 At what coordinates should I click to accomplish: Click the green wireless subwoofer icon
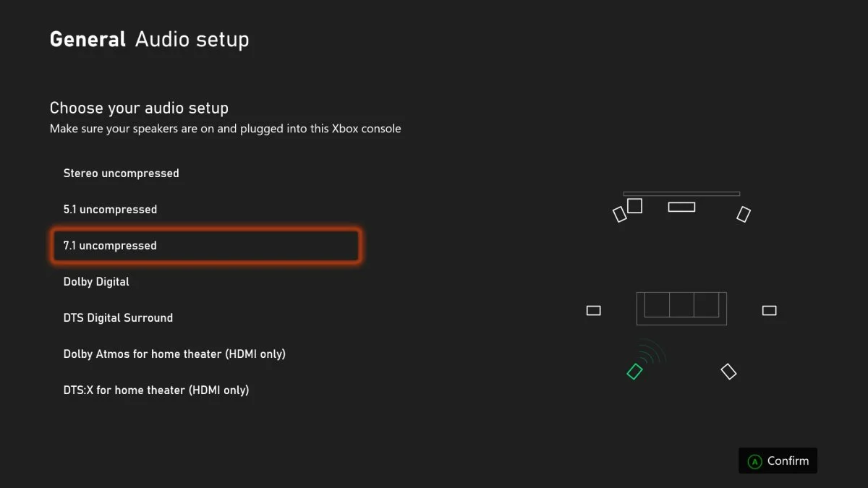click(x=634, y=371)
